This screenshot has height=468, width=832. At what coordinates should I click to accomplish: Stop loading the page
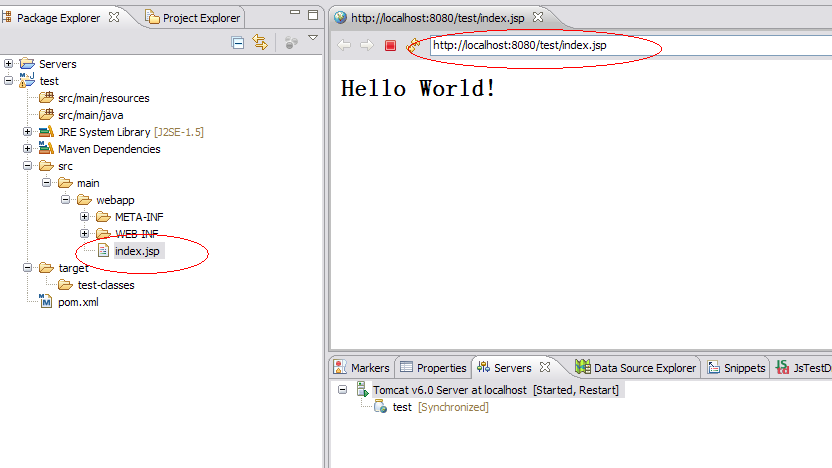point(391,46)
